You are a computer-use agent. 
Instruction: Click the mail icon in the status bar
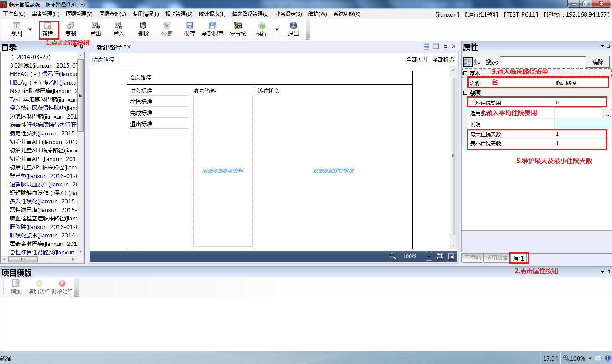(x=598, y=358)
